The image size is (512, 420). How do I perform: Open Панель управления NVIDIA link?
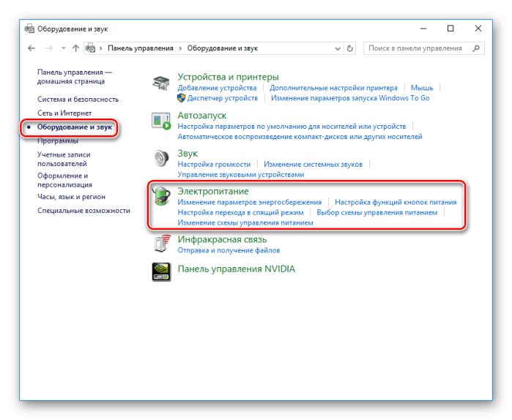pyautogui.click(x=236, y=269)
